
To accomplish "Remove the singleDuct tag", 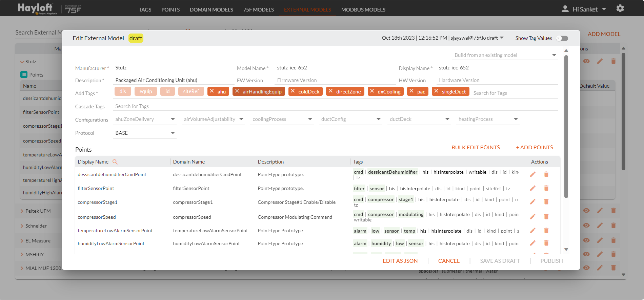I will click(436, 91).
